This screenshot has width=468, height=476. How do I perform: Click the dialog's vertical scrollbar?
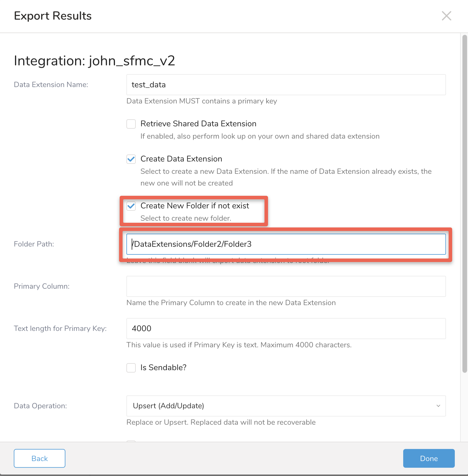[464, 205]
